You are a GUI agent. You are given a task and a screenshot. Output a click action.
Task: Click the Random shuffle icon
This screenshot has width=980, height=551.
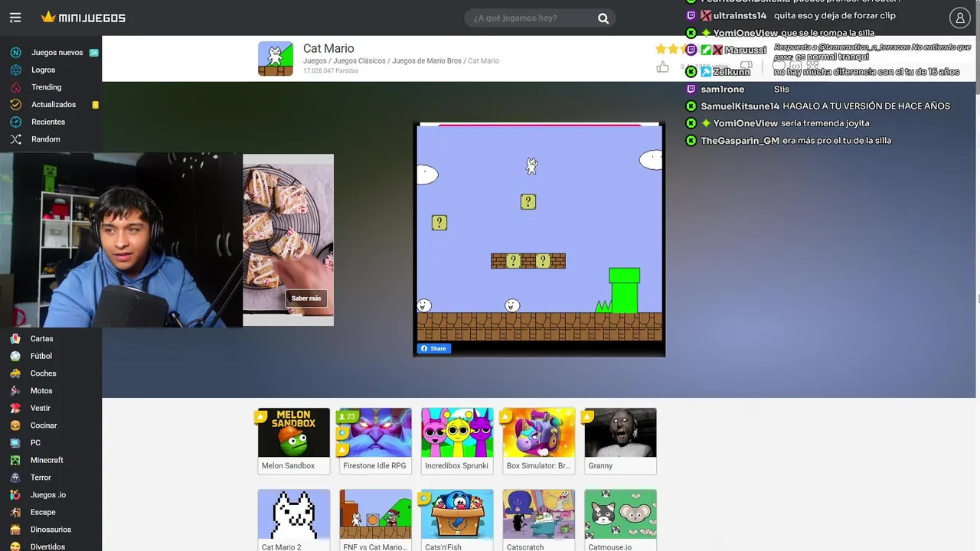pyautogui.click(x=15, y=139)
